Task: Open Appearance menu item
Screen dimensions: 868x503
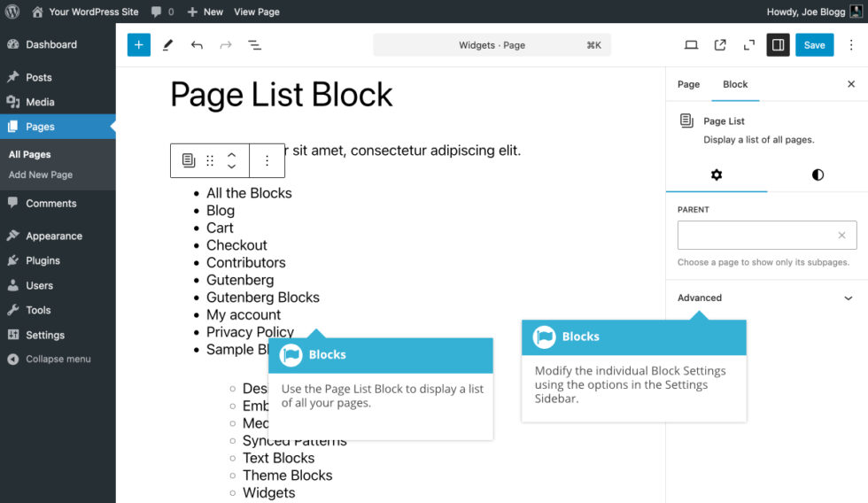Action: coord(58,236)
